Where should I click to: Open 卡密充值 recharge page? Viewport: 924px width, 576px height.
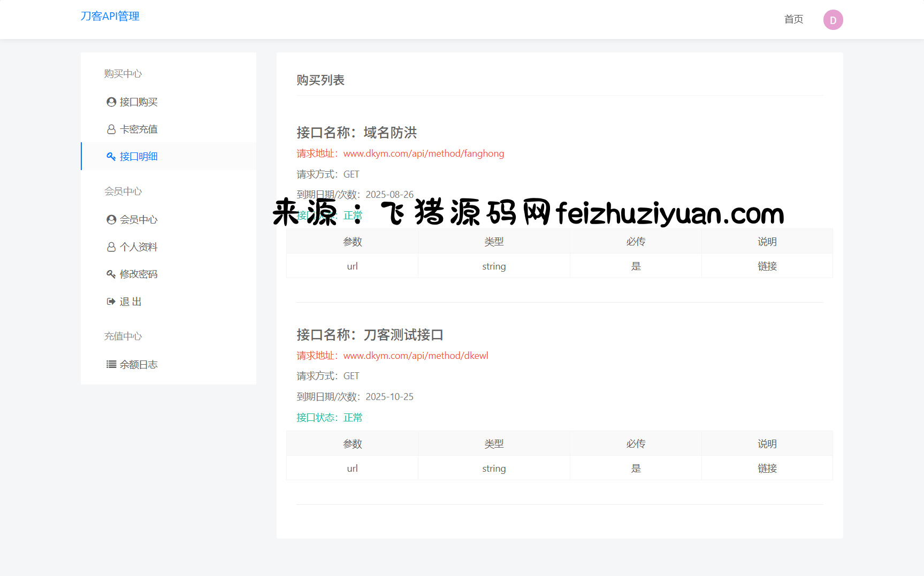point(139,129)
